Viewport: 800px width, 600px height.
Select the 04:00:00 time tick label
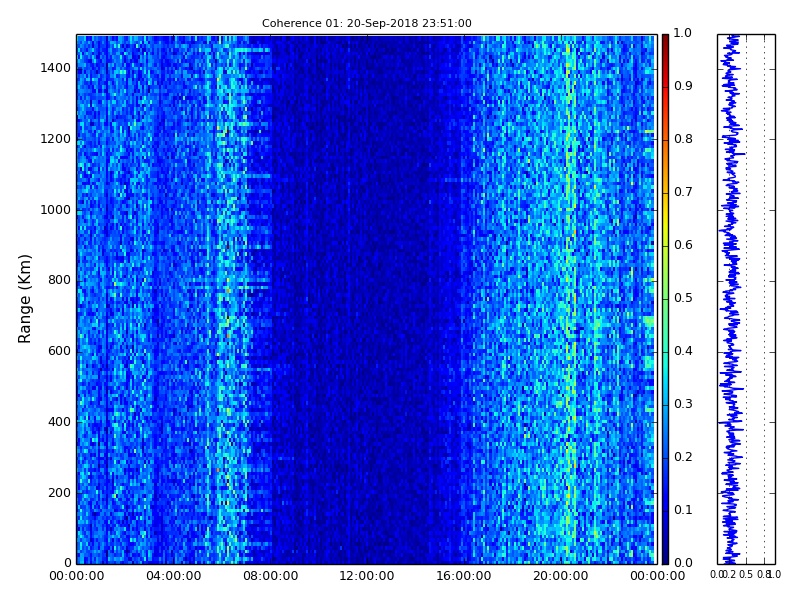[x=173, y=576]
